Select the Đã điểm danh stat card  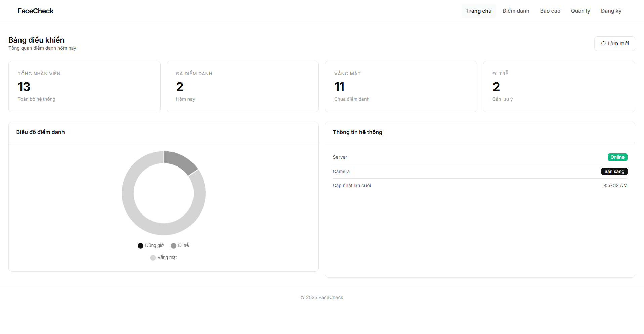click(242, 87)
